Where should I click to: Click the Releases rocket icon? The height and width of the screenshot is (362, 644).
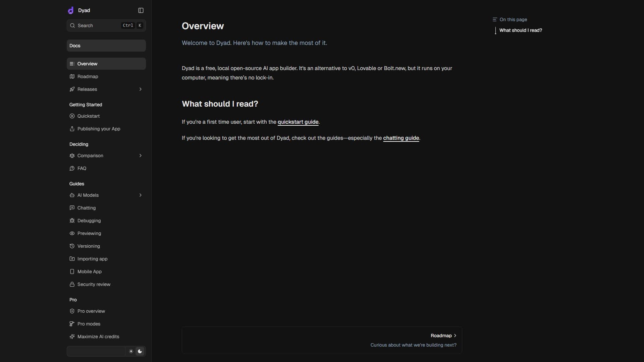coord(72,89)
